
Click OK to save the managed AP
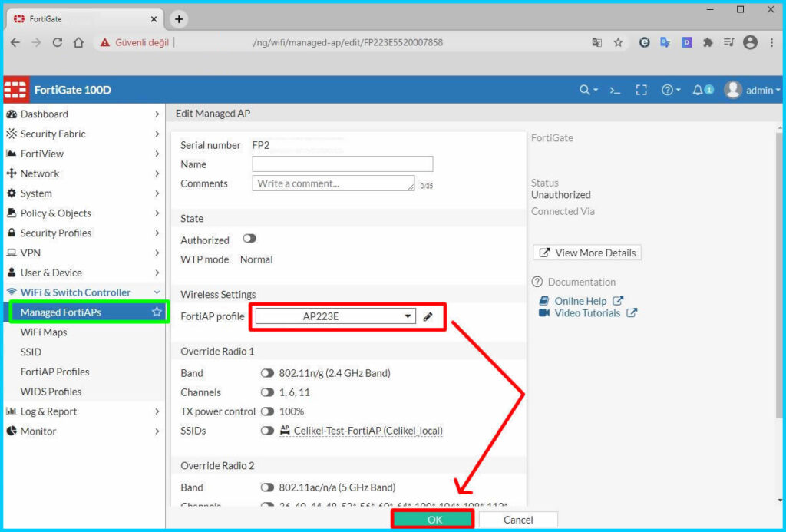pyautogui.click(x=434, y=520)
